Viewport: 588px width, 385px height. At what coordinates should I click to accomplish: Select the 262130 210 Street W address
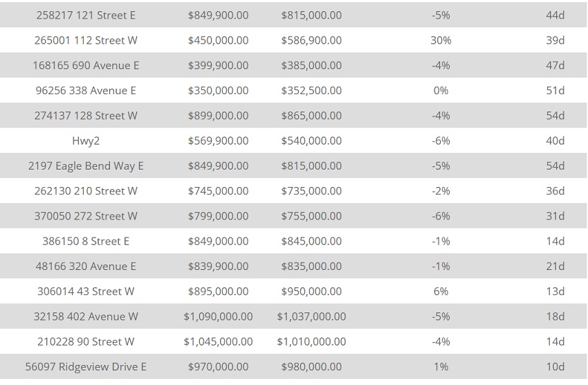pyautogui.click(x=86, y=191)
